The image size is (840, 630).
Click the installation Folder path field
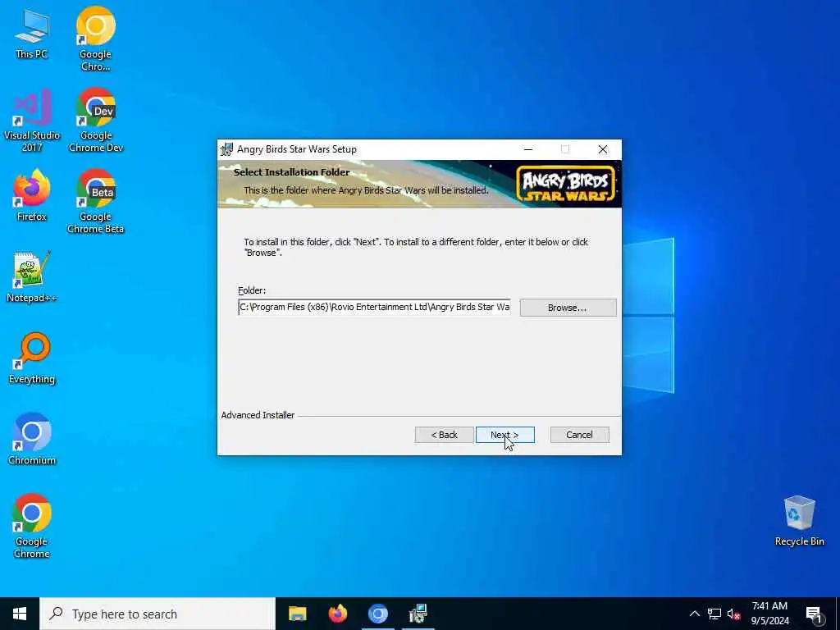[374, 307]
